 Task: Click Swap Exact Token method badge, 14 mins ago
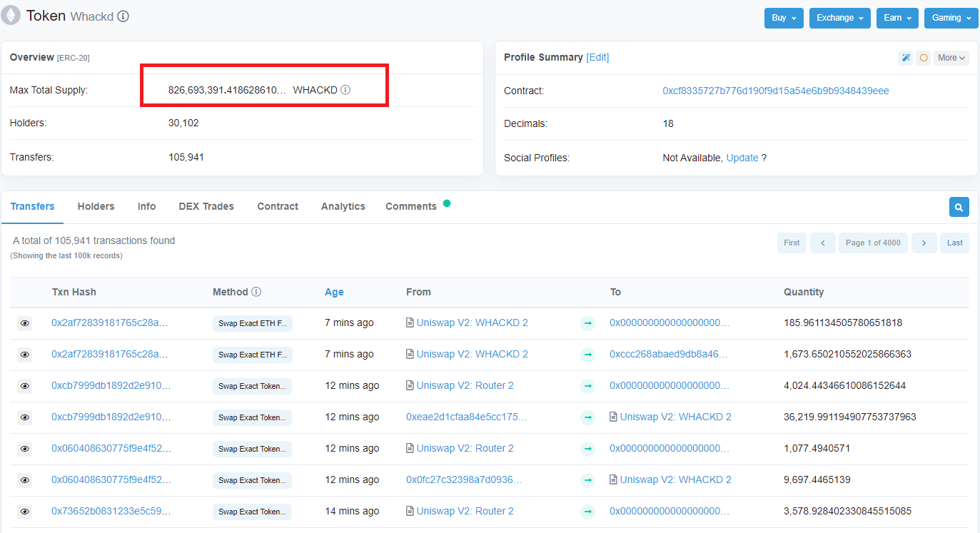253,512
